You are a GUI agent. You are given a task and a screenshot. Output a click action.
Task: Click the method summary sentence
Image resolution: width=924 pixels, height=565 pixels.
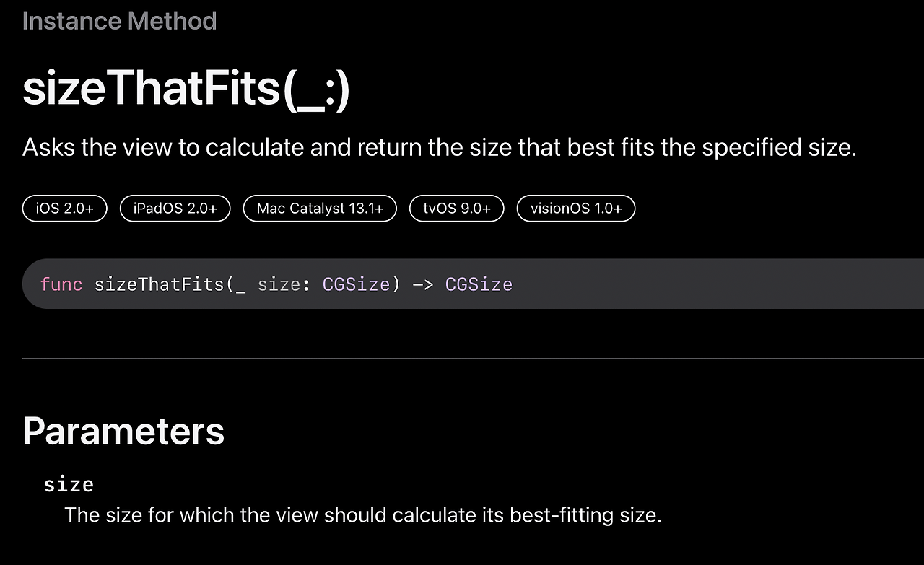[440, 147]
